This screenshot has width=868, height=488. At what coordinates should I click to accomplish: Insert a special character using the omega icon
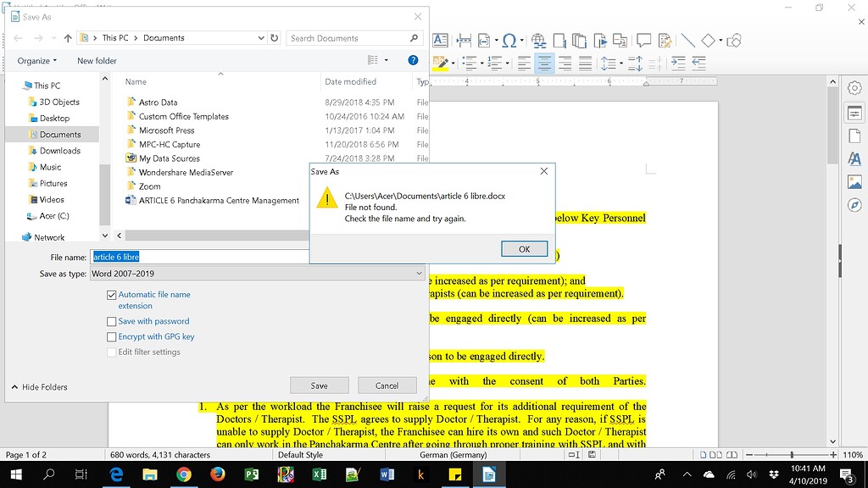coord(508,40)
